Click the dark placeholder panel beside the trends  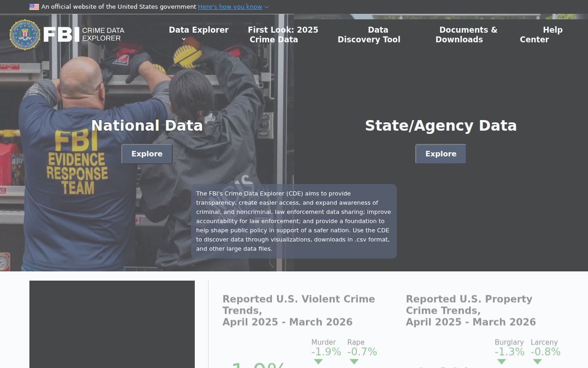[112, 324]
